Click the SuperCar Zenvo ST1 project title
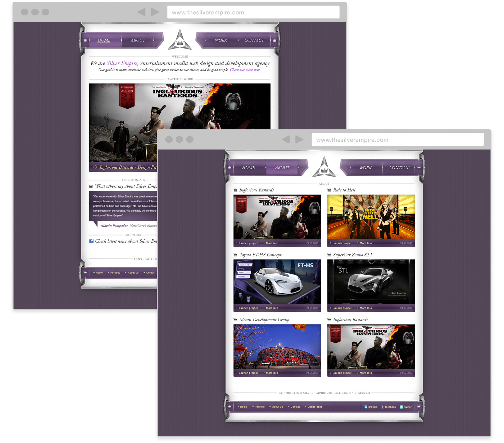The image size is (504, 443). point(353,255)
